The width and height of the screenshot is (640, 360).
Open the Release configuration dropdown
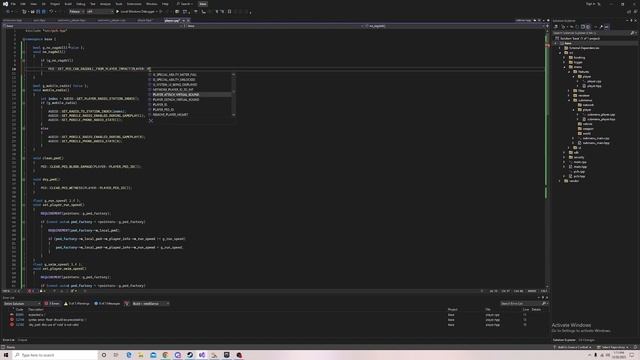(76, 11)
